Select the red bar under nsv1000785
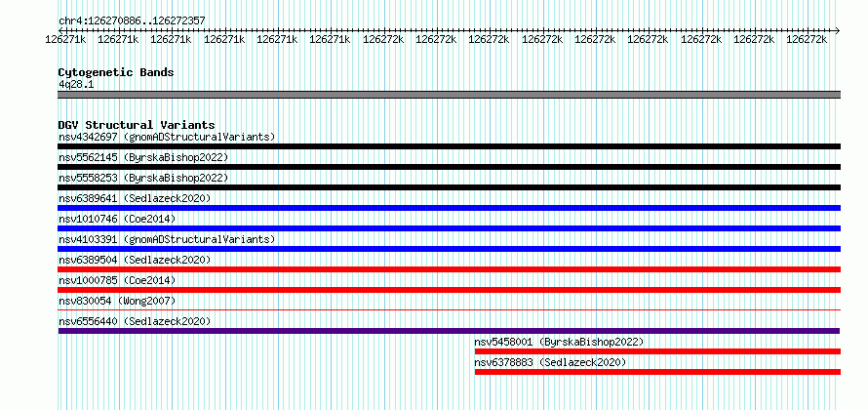The width and height of the screenshot is (868, 410). [449, 290]
